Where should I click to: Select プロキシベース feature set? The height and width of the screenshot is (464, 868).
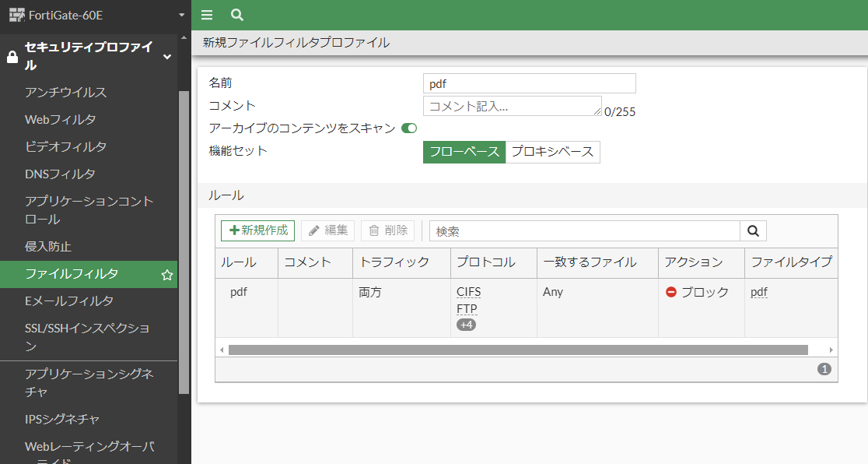coord(552,152)
